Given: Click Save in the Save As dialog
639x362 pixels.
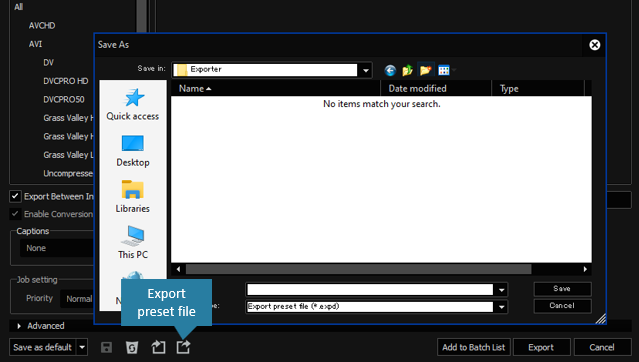Looking at the screenshot, I should [x=562, y=289].
